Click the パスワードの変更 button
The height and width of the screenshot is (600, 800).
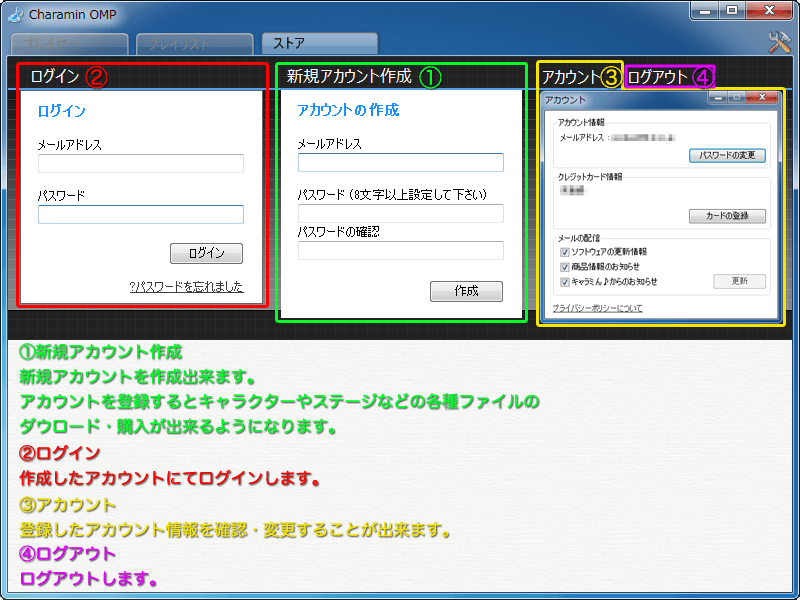(727, 155)
